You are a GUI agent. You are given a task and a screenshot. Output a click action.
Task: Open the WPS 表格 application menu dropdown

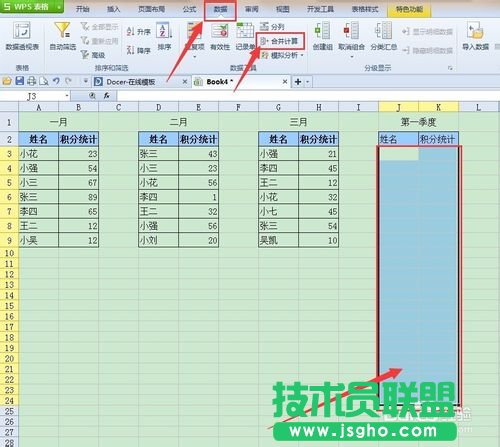point(59,6)
